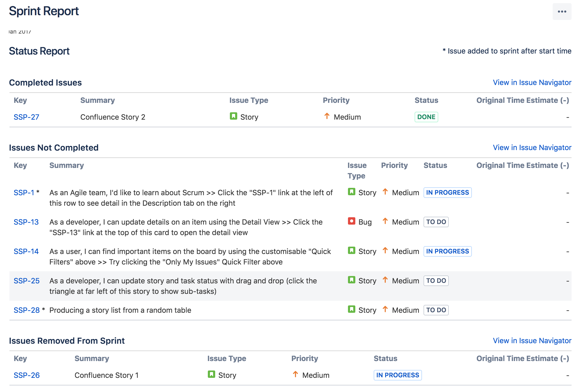Click the Story icon in SSP-1 row
The width and height of the screenshot is (581, 392).
351,192
